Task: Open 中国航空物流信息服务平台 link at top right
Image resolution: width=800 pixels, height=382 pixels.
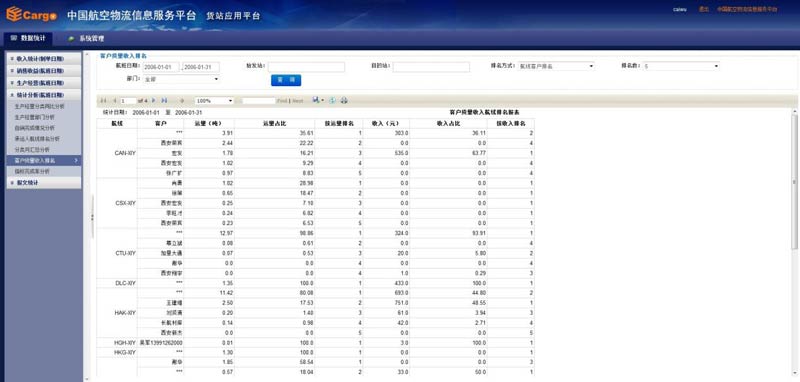Action: tap(747, 9)
